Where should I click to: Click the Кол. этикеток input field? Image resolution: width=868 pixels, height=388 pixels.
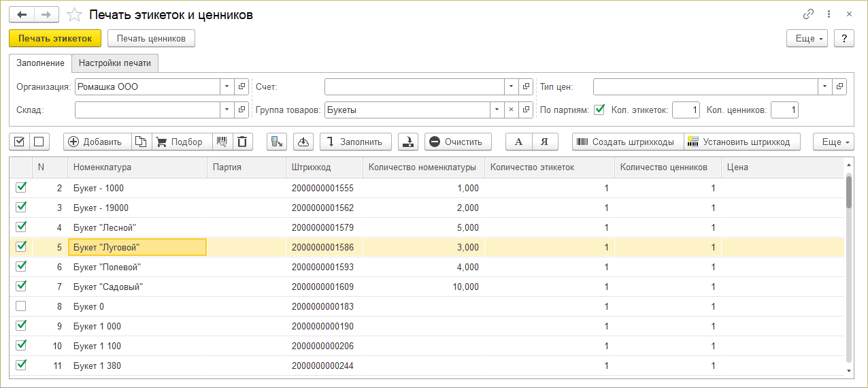point(686,110)
